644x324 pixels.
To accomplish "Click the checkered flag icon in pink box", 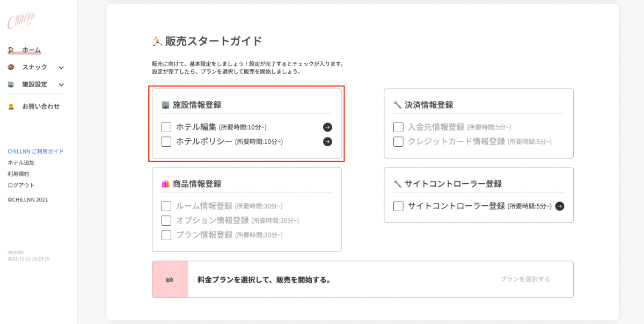I will click(x=170, y=279).
